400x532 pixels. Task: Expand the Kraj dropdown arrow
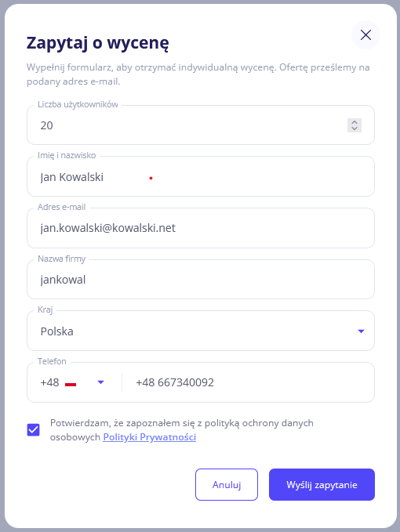pos(361,331)
